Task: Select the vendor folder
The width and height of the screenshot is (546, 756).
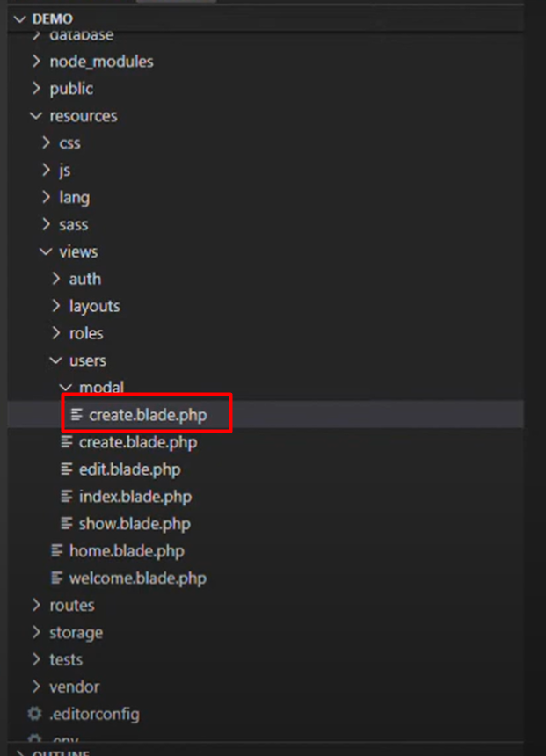Action: (74, 687)
